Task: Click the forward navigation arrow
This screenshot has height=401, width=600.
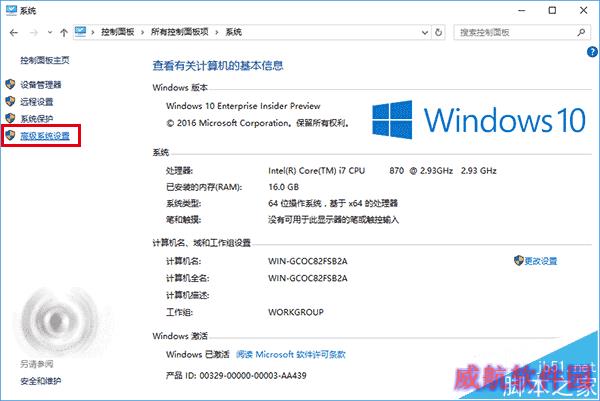Action: click(34, 33)
